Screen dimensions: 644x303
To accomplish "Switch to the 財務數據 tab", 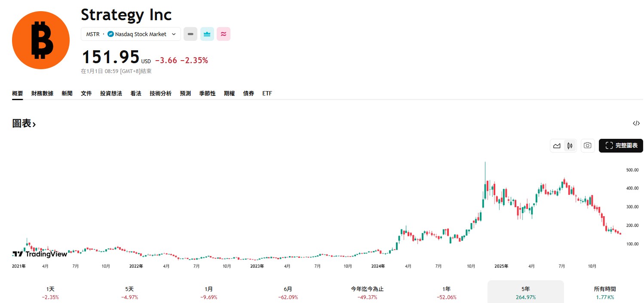I will point(42,93).
